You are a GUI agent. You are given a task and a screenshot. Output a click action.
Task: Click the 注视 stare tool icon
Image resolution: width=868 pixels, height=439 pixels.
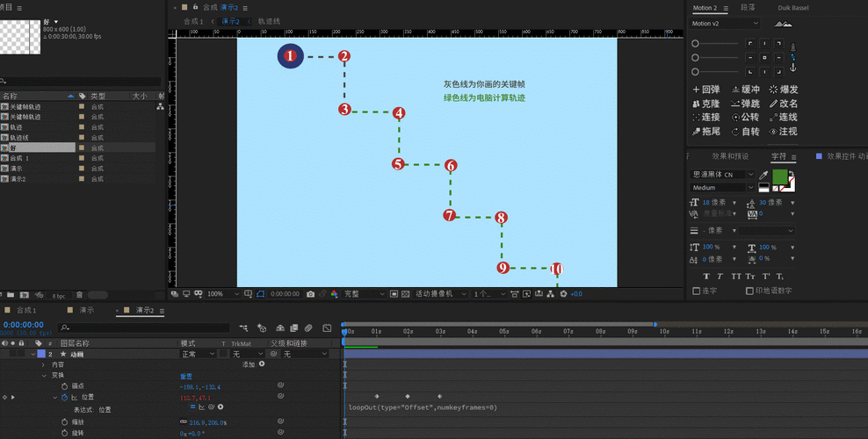point(773,132)
